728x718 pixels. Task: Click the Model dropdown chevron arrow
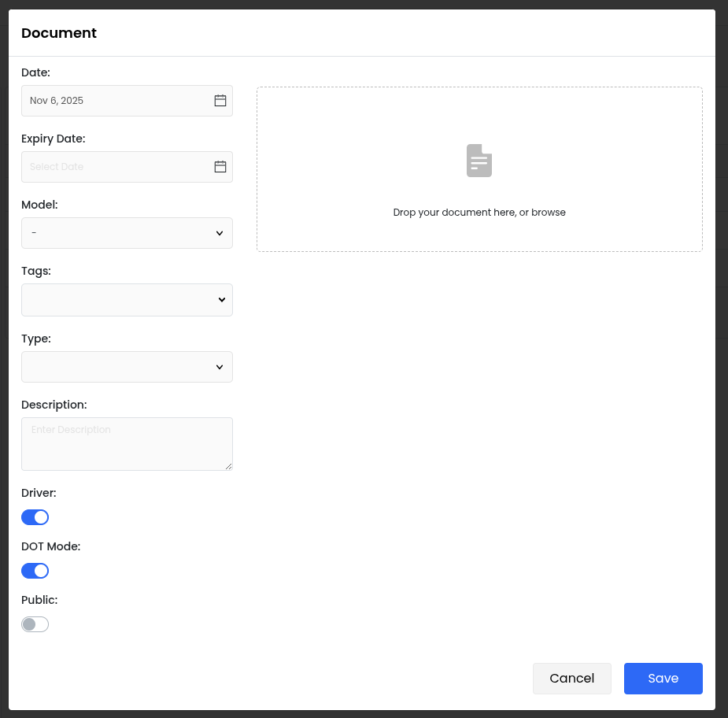220,233
